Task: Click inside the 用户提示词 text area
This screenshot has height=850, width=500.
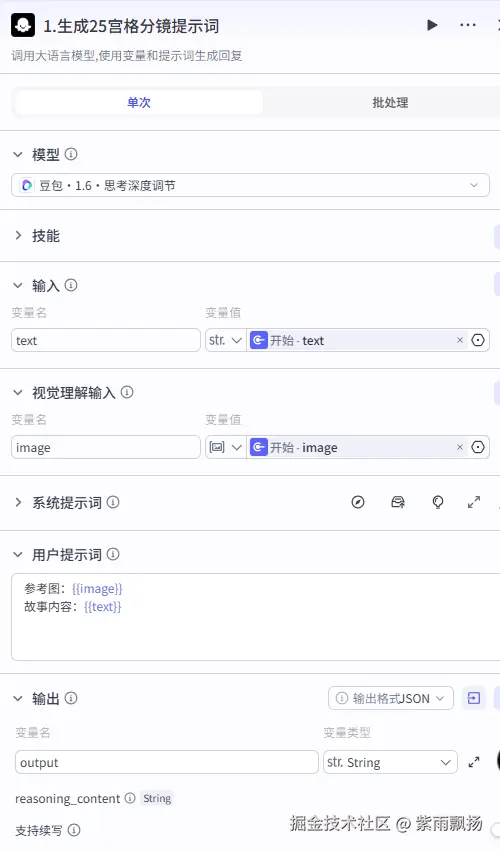Action: point(255,617)
